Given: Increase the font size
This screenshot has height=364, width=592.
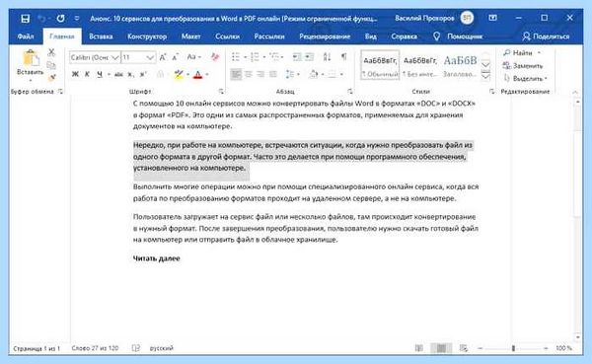Looking at the screenshot, I should pos(163,57).
